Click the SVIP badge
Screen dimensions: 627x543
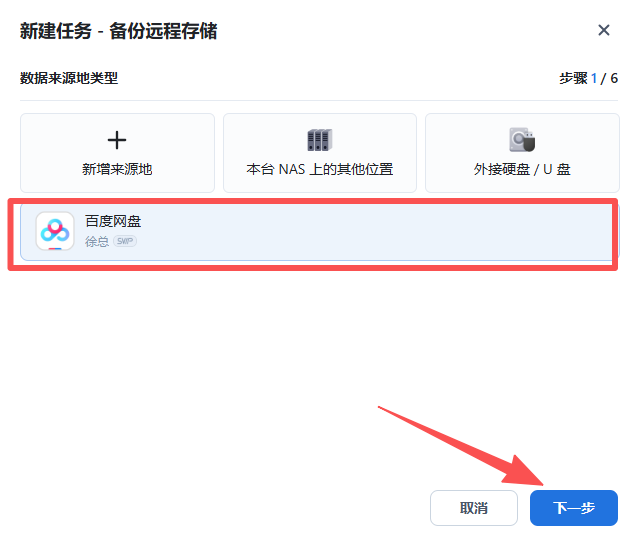[125, 241]
